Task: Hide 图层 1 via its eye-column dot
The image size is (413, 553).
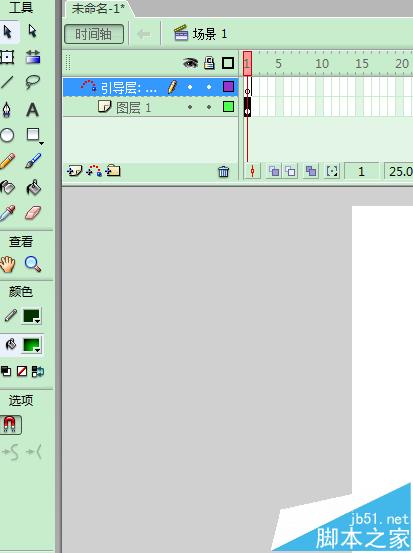Action: click(x=190, y=107)
